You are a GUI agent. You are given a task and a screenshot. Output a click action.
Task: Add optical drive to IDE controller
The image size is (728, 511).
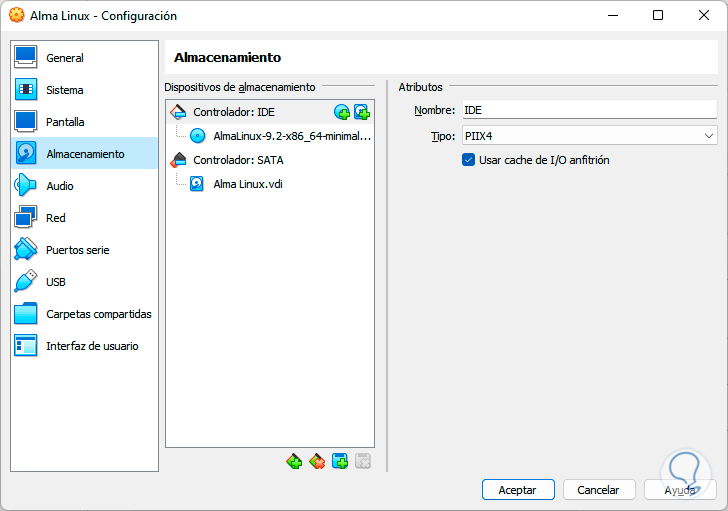point(342,112)
